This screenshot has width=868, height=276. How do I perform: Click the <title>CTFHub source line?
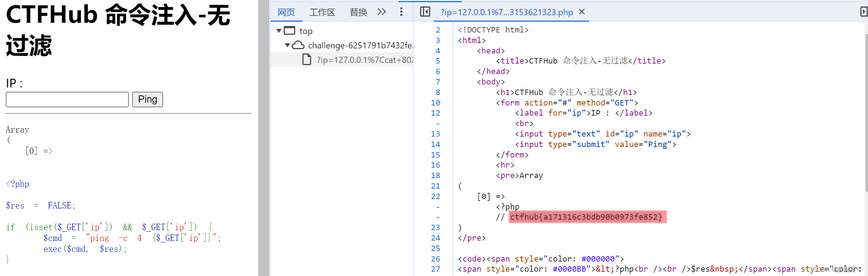click(x=581, y=61)
